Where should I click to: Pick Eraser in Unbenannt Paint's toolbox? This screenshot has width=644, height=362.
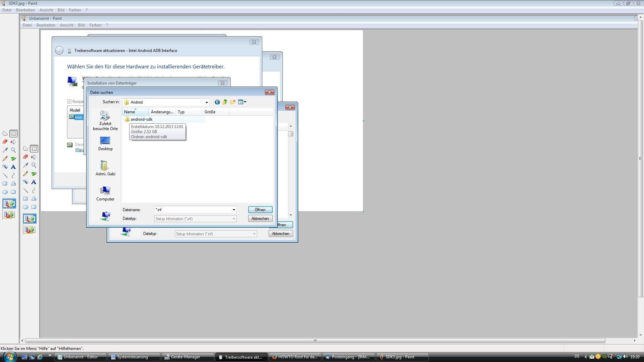tap(25, 157)
